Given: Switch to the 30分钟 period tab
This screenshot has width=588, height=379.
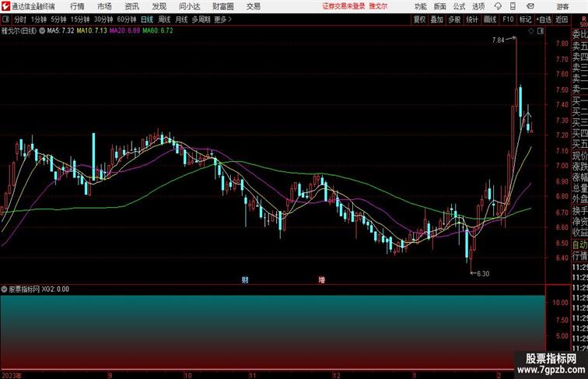Looking at the screenshot, I should point(103,19).
